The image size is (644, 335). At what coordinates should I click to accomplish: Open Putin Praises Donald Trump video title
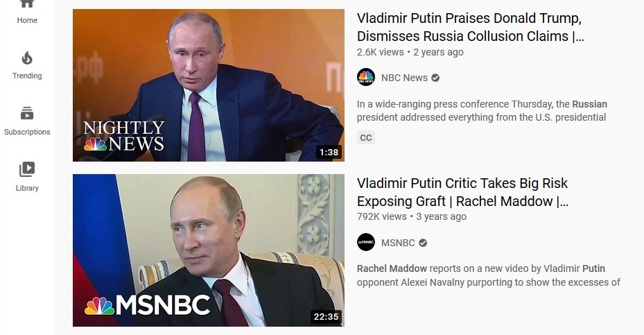coord(470,27)
